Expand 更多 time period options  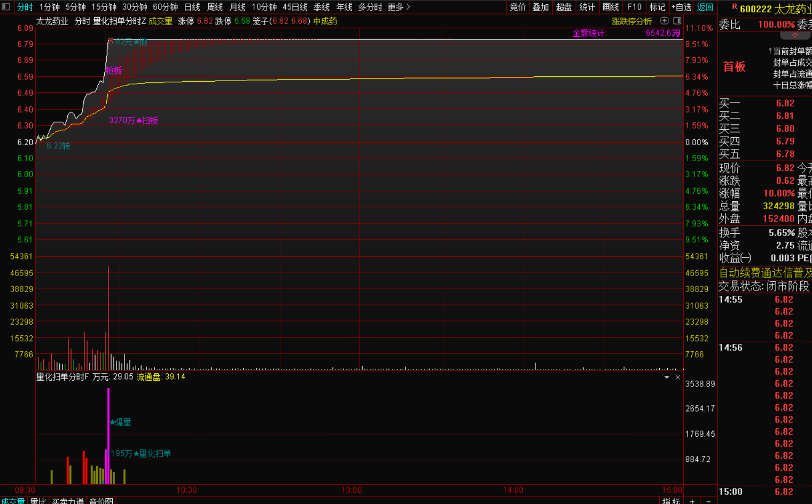[399, 7]
